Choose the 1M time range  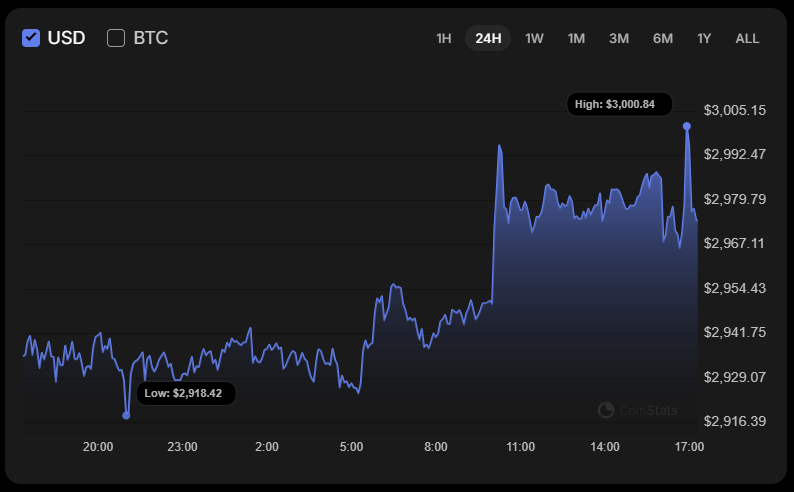576,38
